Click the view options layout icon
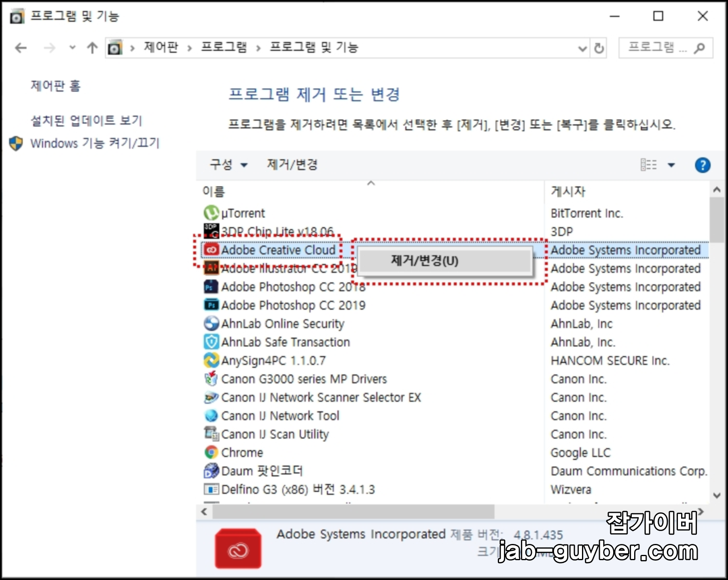Screen dimensions: 728x580 pyautogui.click(x=649, y=165)
